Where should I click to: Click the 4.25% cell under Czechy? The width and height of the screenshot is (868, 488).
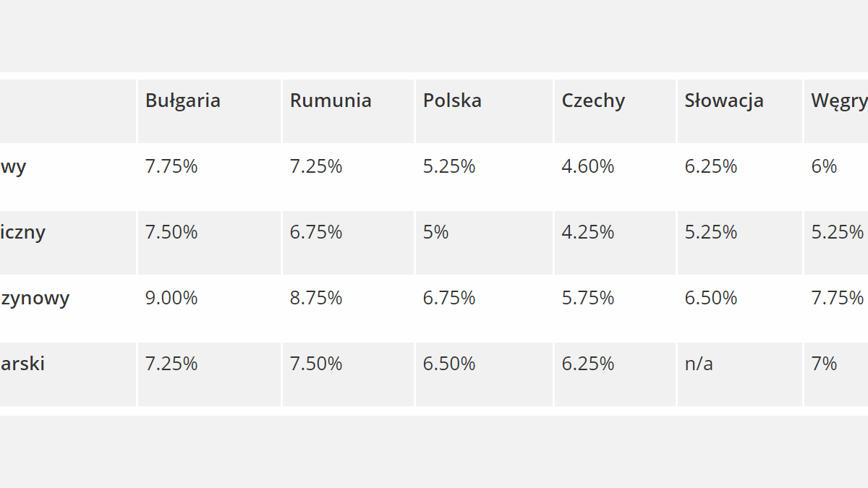pyautogui.click(x=587, y=232)
